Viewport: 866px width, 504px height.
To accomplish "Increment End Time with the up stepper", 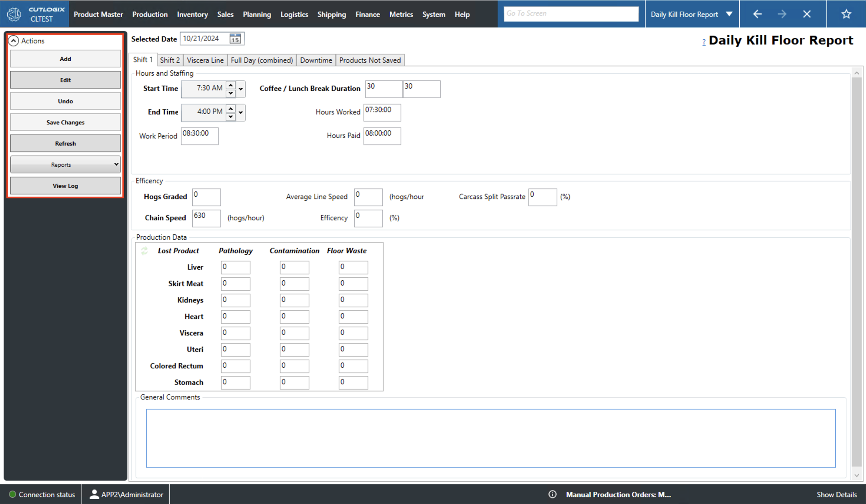I will coord(231,109).
